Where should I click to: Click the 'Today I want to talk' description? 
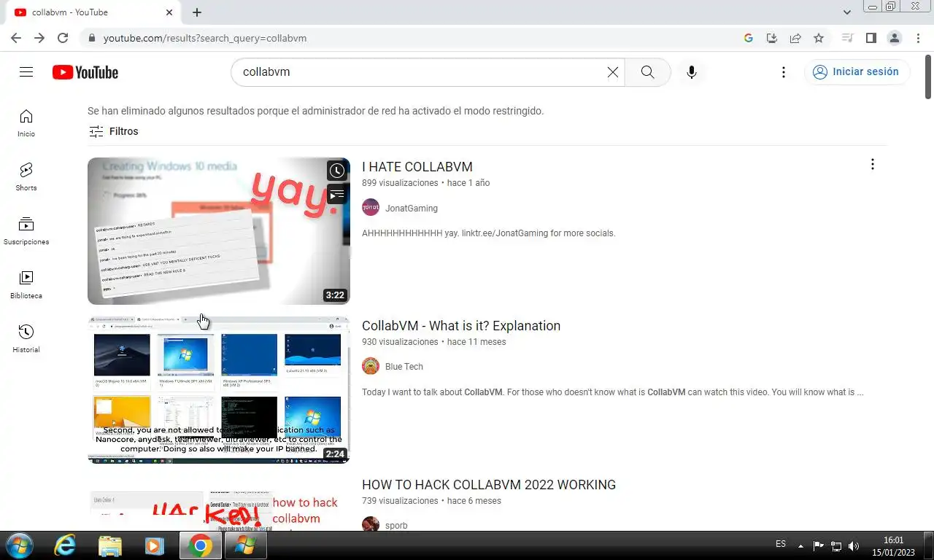(x=613, y=392)
